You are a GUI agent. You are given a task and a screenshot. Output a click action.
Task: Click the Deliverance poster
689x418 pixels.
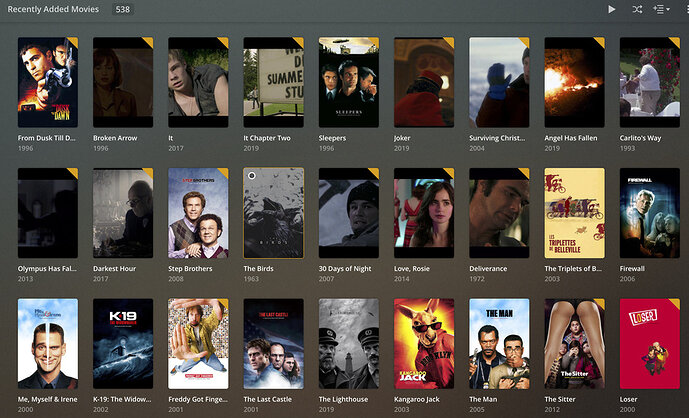[499, 213]
